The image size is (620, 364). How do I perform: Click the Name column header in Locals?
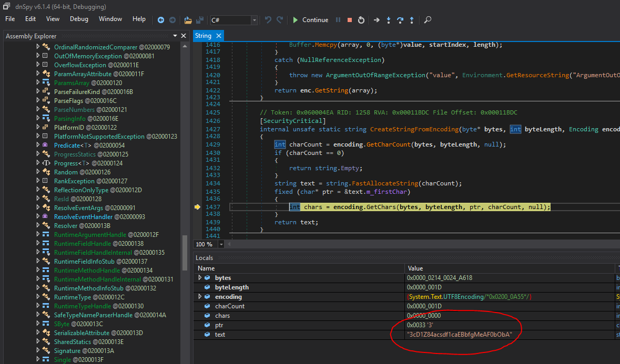pyautogui.click(x=299, y=268)
